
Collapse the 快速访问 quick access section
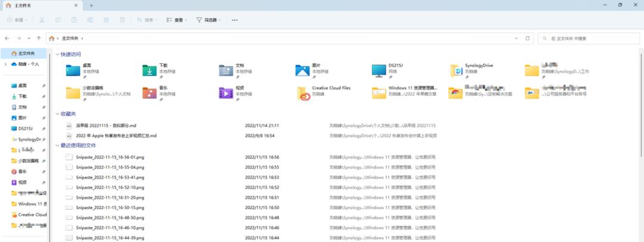click(57, 54)
